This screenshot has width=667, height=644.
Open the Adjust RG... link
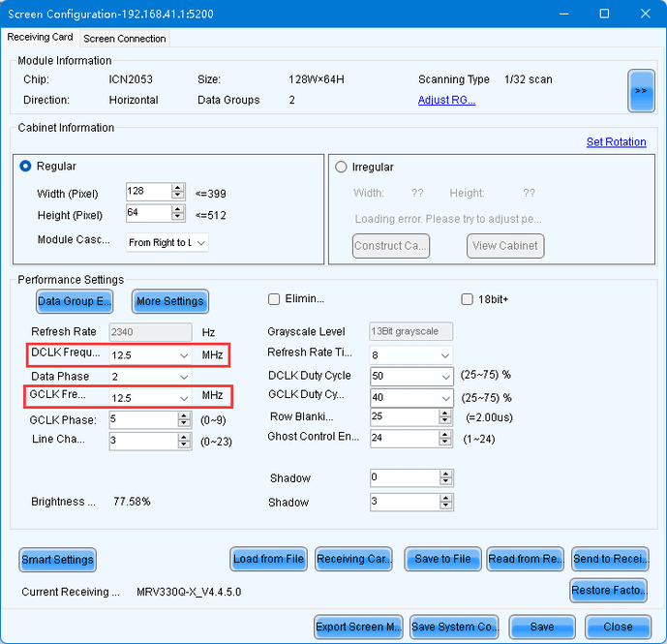tap(446, 100)
